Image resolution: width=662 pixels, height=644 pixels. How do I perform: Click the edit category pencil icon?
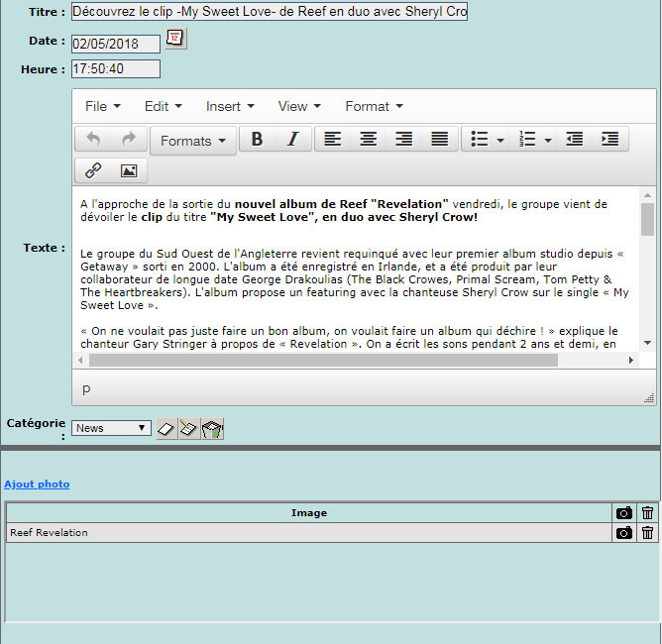click(x=189, y=429)
